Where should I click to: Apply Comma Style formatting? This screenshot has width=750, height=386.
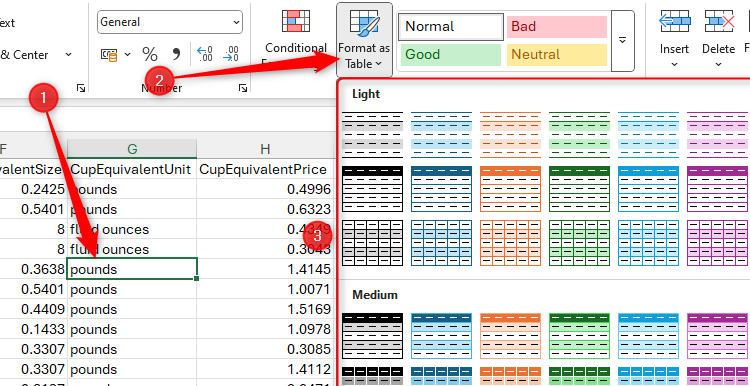coord(176,55)
